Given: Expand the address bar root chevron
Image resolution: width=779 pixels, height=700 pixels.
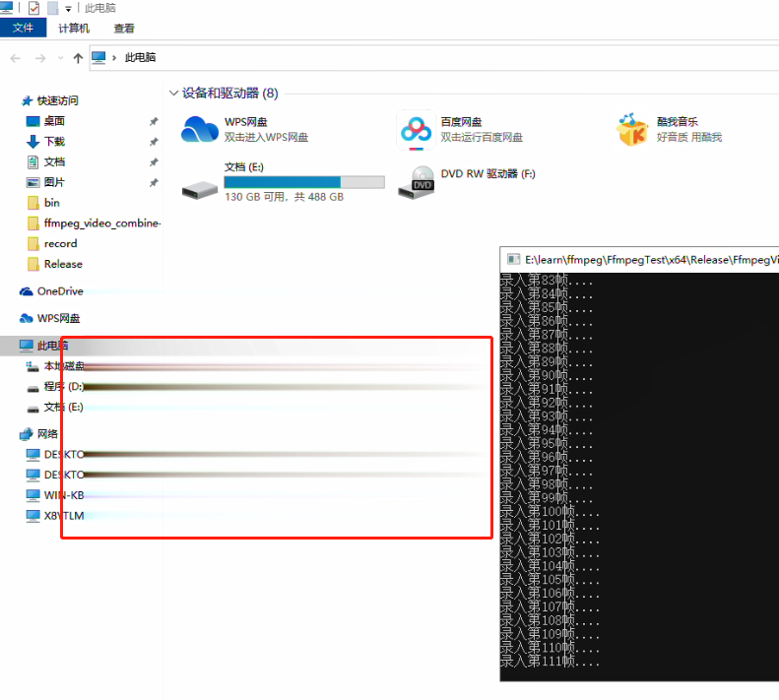Looking at the screenshot, I should click(x=114, y=58).
